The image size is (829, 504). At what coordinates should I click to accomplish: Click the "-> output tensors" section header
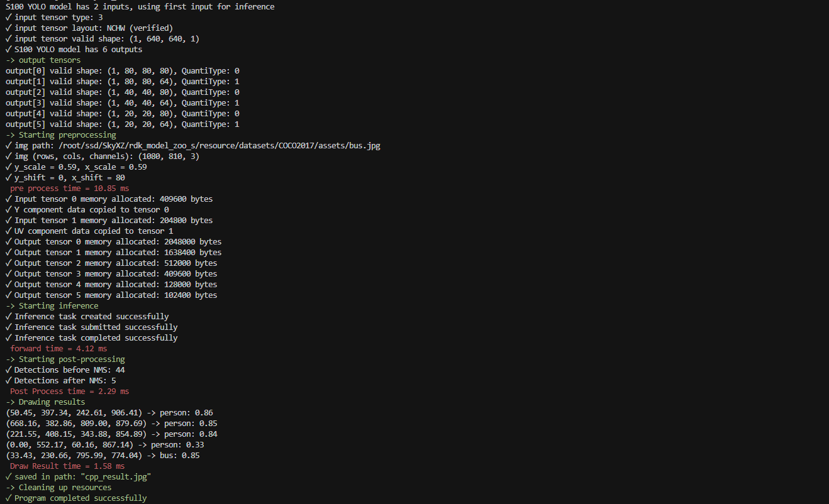(43, 60)
